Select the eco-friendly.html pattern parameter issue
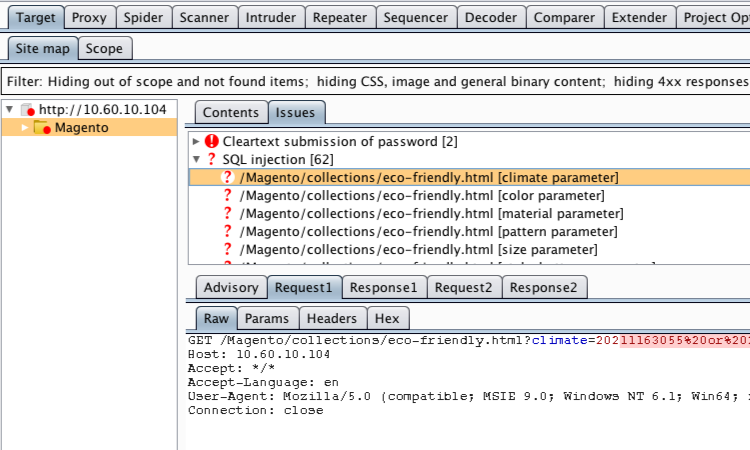The width and height of the screenshot is (750, 450). [x=429, y=231]
